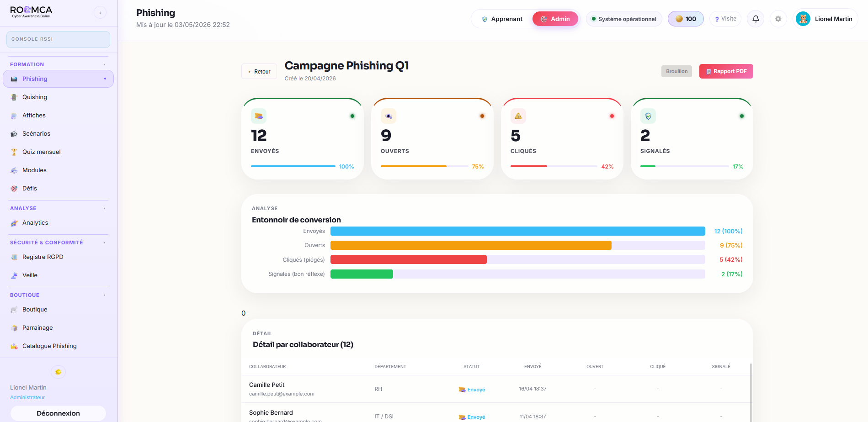Open Quishing menu item
The image size is (868, 422).
[x=58, y=97]
